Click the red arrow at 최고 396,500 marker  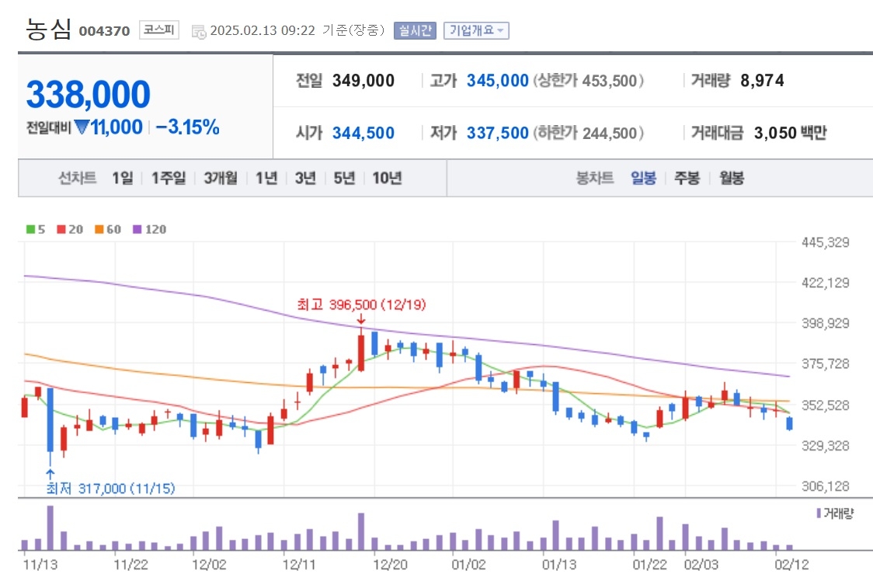point(361,319)
